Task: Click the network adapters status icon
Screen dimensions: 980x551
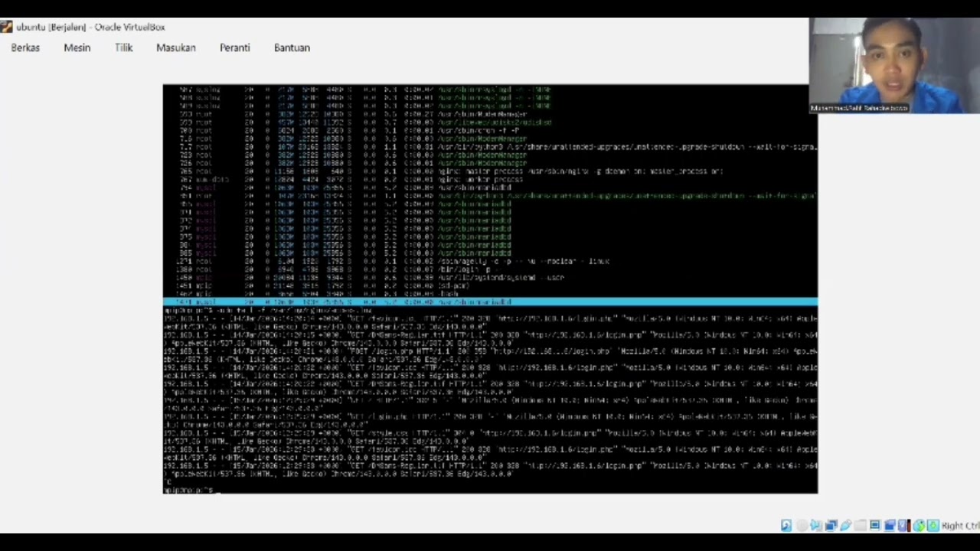Action: point(831,526)
